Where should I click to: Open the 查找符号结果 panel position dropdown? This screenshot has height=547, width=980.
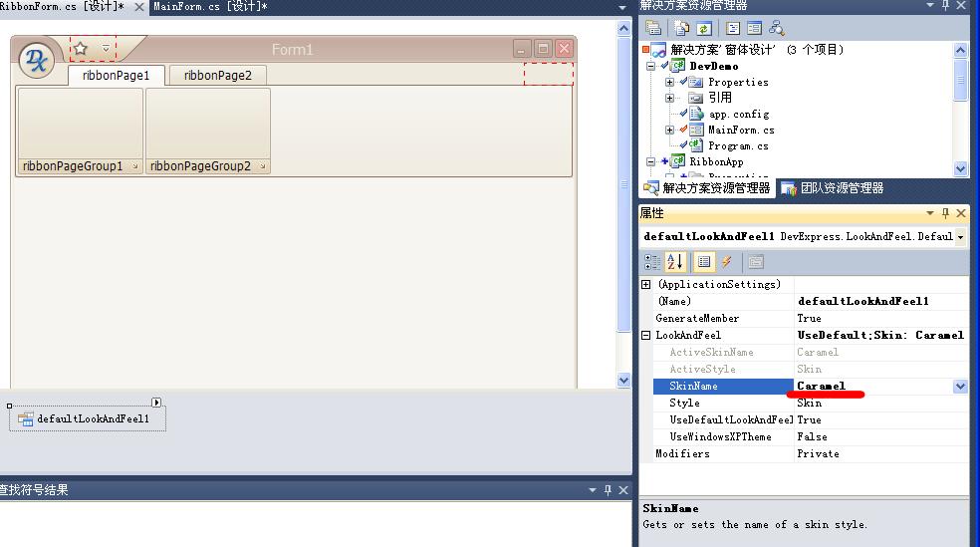coord(593,490)
